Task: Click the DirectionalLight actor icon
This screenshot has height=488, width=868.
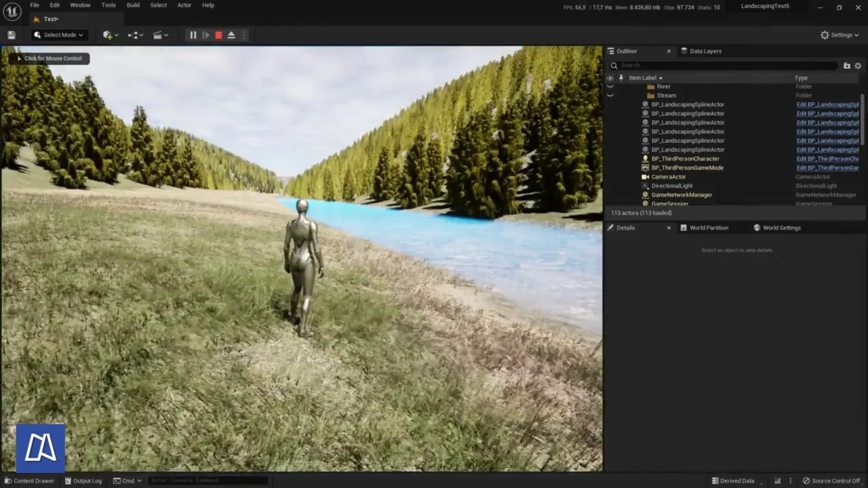Action: click(645, 186)
